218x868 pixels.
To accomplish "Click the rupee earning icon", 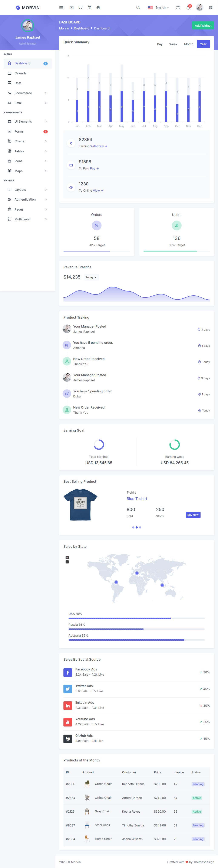I will 71,143.
